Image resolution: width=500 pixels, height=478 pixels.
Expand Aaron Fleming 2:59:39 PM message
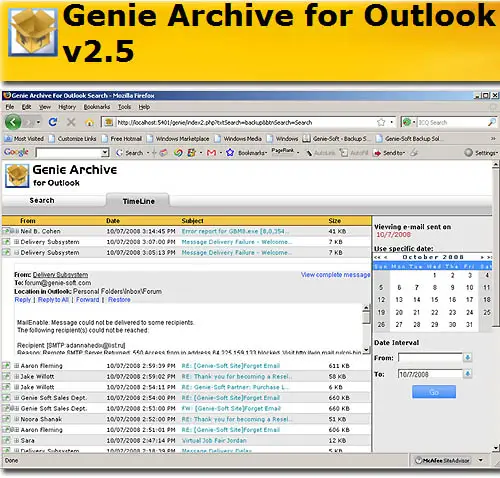point(16,366)
